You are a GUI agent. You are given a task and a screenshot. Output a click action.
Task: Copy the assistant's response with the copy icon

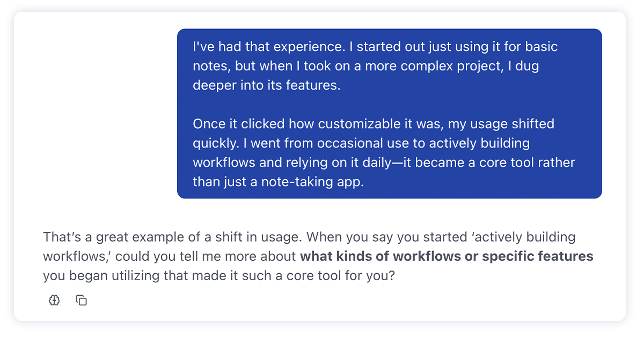[82, 301]
